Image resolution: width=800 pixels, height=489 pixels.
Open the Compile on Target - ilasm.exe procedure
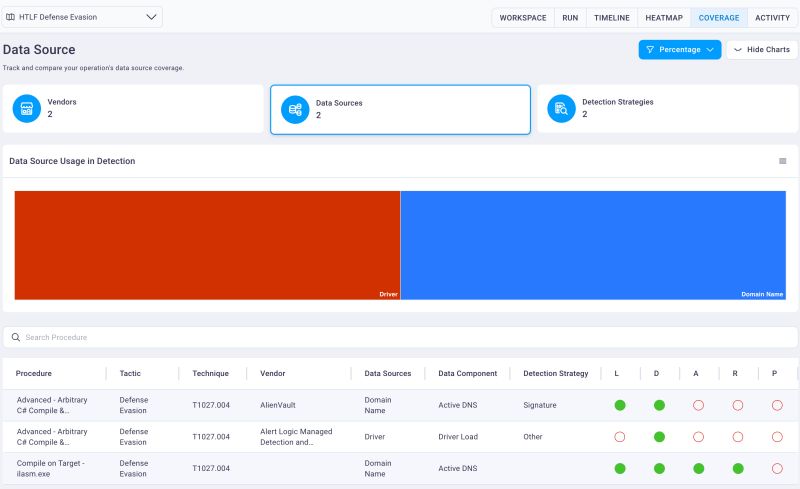click(51, 469)
